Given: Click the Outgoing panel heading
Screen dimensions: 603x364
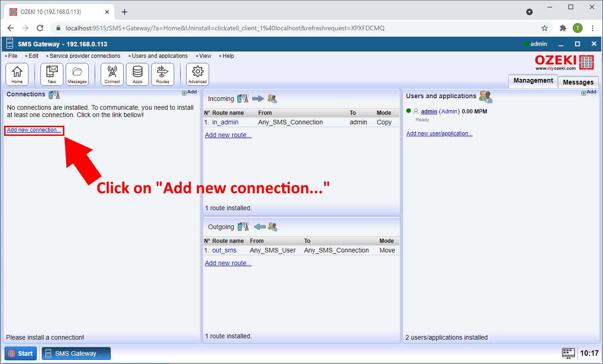Looking at the screenshot, I should [221, 227].
